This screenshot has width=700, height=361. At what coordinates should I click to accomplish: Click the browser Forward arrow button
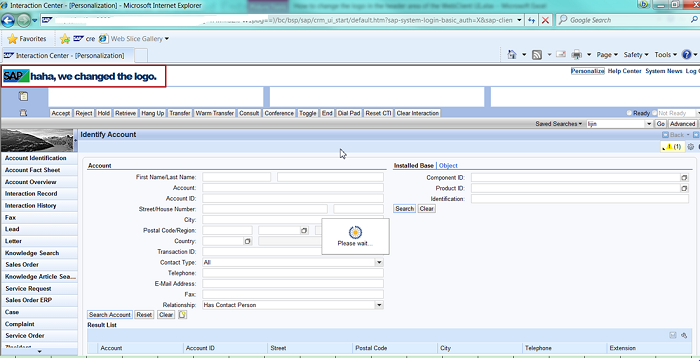click(x=24, y=21)
